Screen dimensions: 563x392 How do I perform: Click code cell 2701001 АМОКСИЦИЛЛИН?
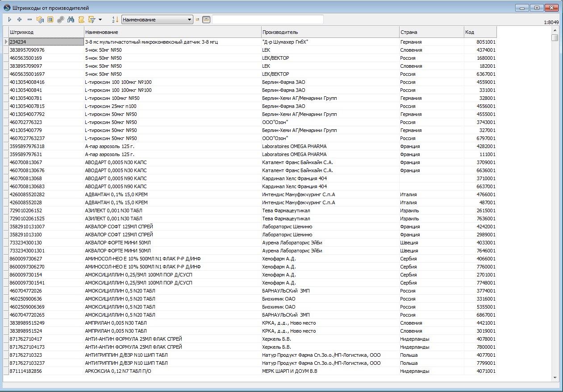(480, 275)
